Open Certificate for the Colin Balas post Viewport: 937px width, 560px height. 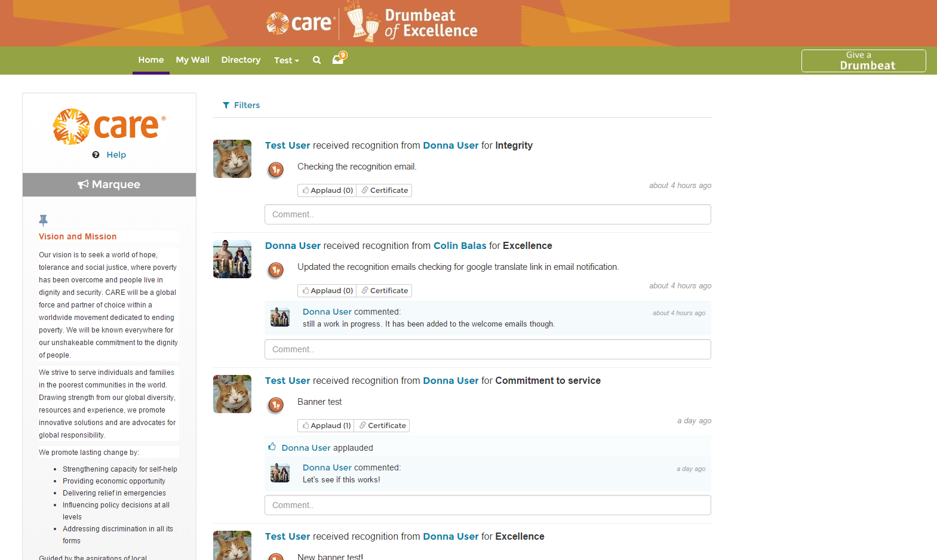pyautogui.click(x=384, y=291)
